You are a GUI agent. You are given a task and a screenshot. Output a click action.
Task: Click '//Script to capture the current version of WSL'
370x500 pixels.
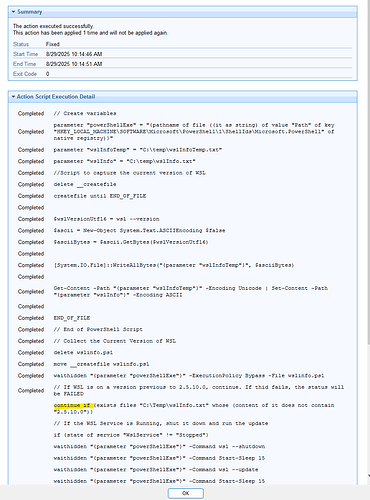tap(130, 173)
